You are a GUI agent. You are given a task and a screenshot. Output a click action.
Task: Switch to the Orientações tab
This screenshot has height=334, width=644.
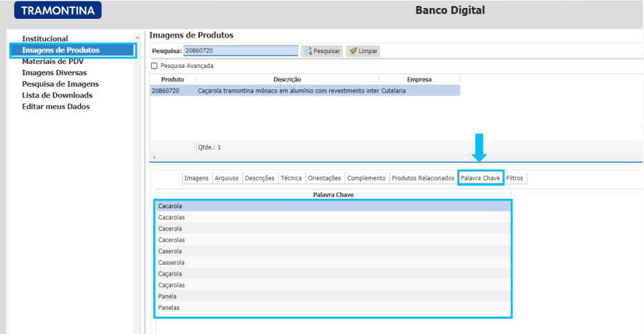(324, 178)
